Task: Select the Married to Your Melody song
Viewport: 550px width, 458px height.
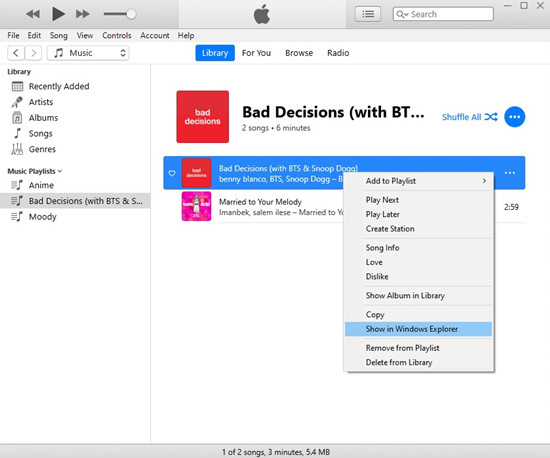Action: pos(260,202)
